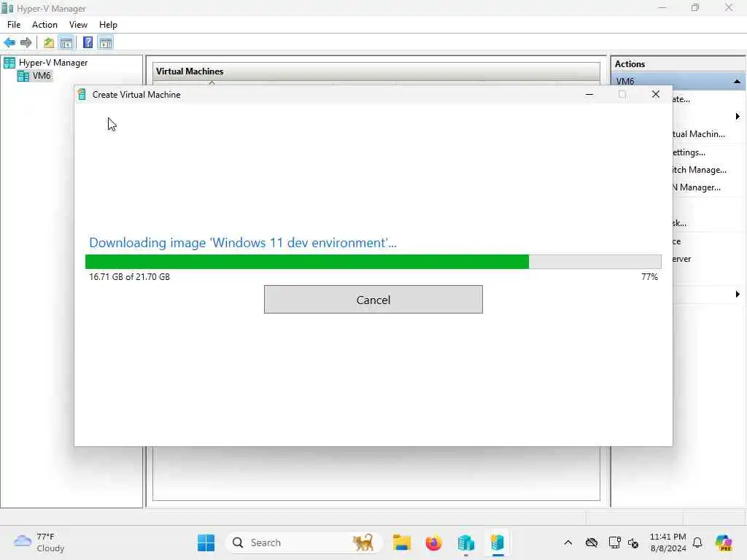Click the Create Virtual Machine taskbar icon
Screen dimensions: 747x560
tap(498, 542)
